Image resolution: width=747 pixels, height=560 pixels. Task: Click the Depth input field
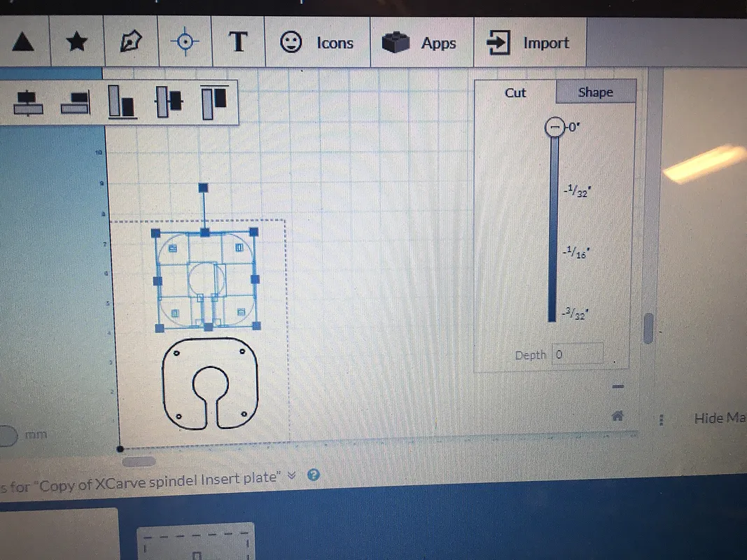pos(577,354)
